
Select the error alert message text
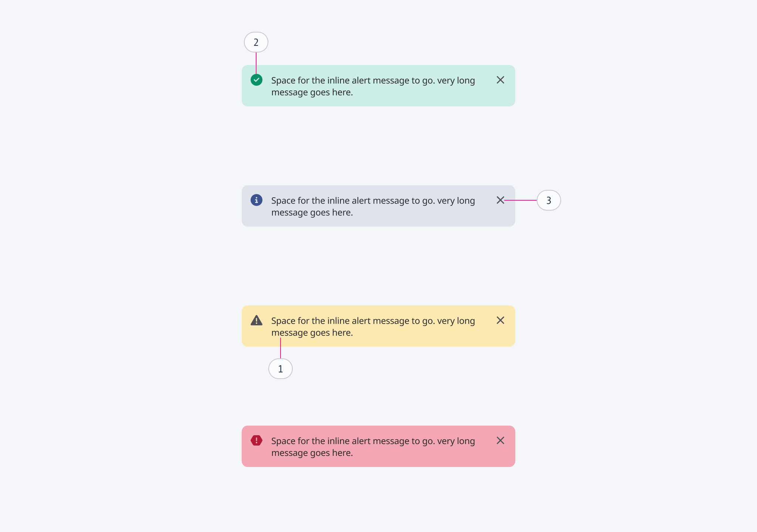[x=373, y=447]
